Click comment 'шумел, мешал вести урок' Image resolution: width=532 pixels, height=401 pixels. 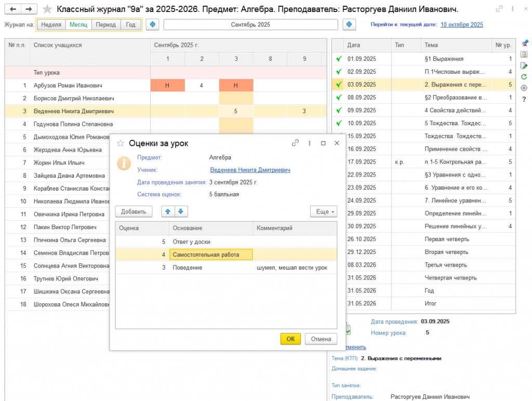[x=292, y=268]
